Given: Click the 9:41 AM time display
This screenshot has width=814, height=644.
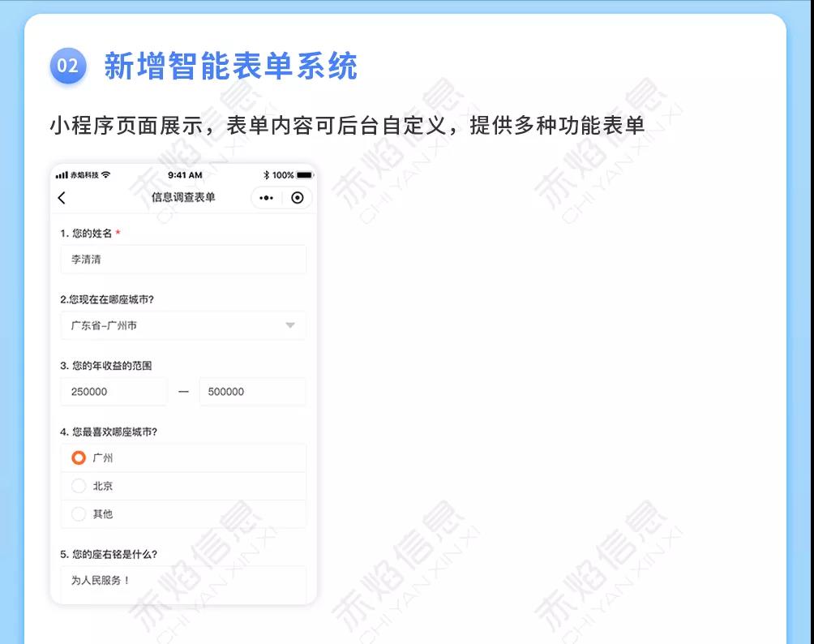Looking at the screenshot, I should pos(185,175).
